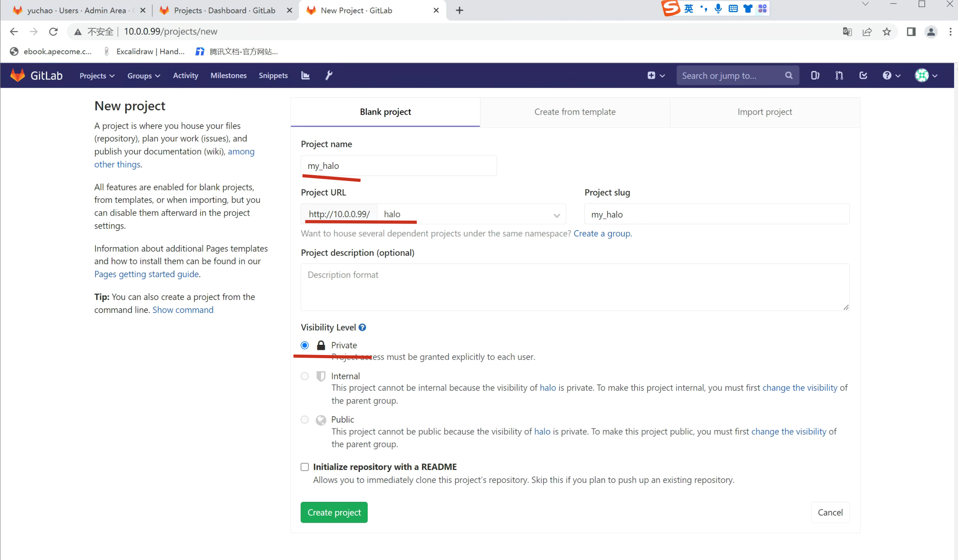Screen dimensions: 958x560
Task: Enable Initialize repository with a README
Action: pos(305,467)
